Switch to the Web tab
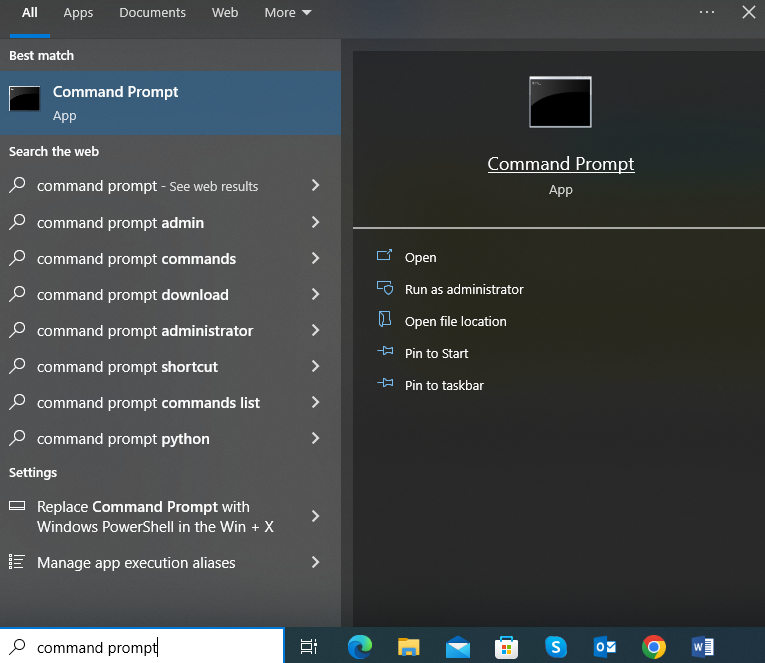This screenshot has height=663, width=765. pyautogui.click(x=225, y=13)
